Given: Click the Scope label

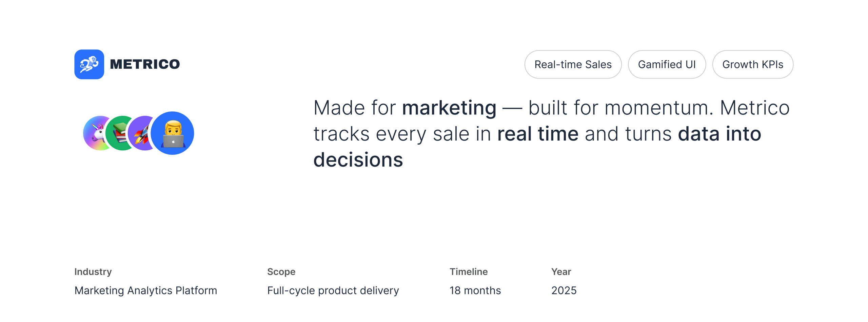Looking at the screenshot, I should click(x=281, y=272).
